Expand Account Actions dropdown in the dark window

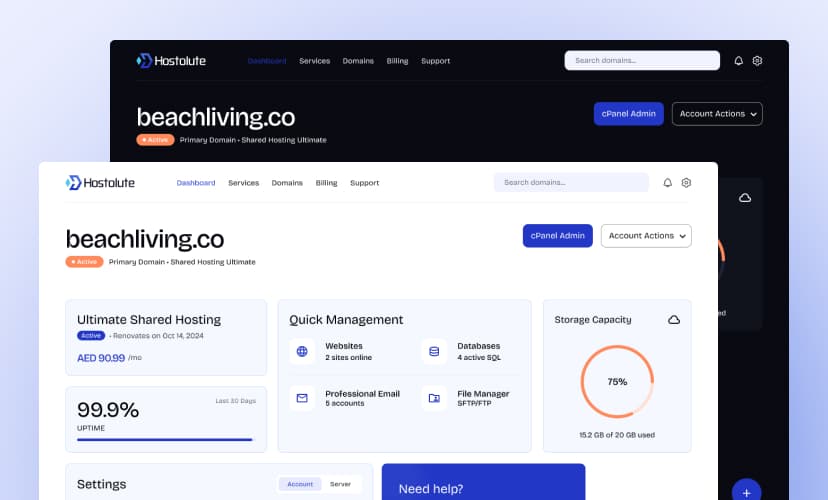coord(717,114)
